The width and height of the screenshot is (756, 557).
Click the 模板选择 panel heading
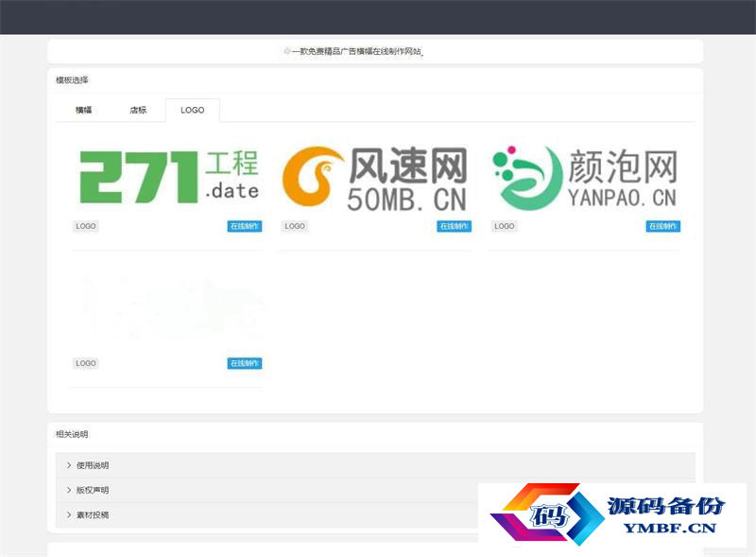coord(72,80)
